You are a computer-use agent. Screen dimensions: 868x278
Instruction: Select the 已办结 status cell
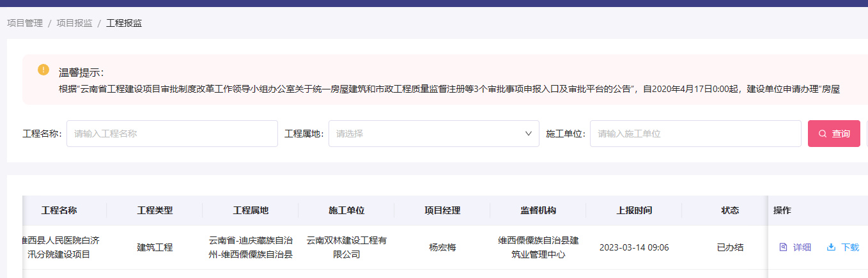point(730,247)
